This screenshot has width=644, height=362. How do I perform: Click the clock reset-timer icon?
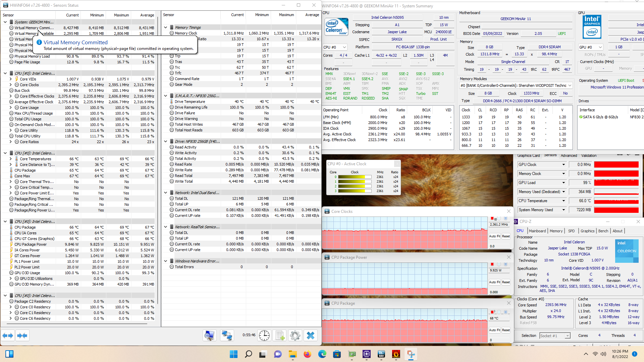264,336
